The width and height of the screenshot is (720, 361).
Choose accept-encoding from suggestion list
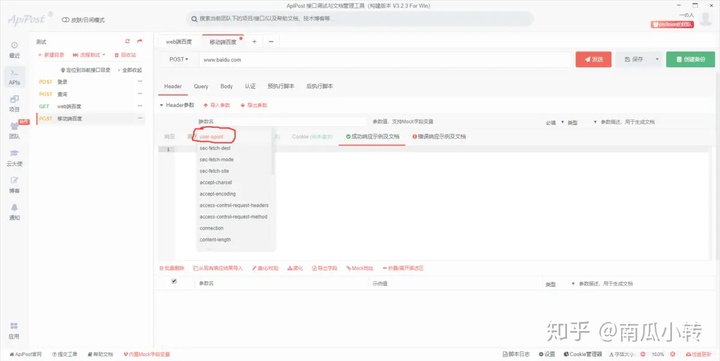point(236,194)
